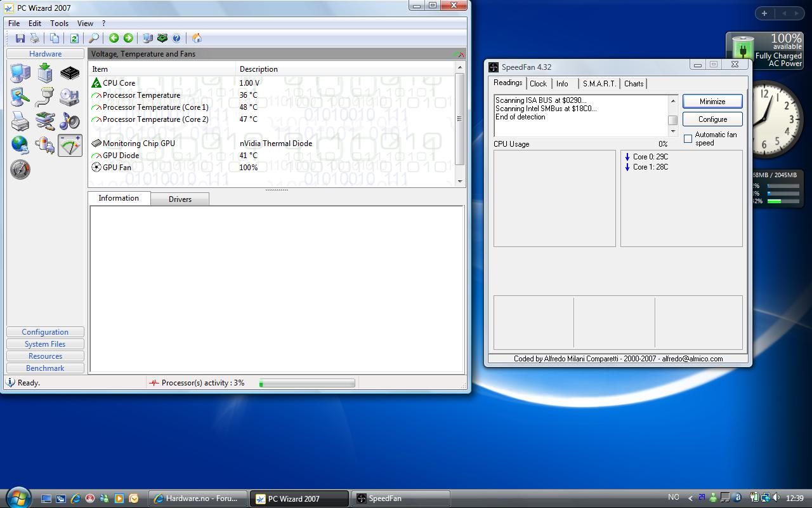Open the Benchmark section button

click(x=45, y=368)
